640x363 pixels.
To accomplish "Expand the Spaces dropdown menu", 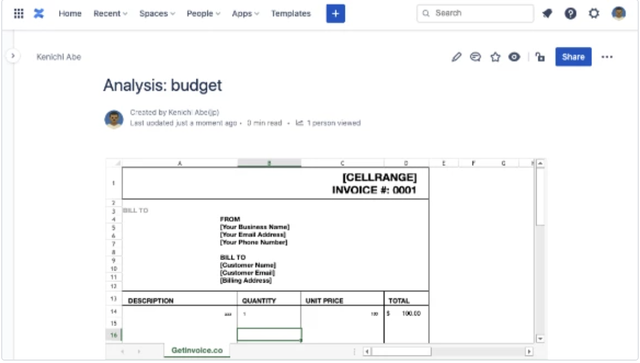I will (x=157, y=13).
